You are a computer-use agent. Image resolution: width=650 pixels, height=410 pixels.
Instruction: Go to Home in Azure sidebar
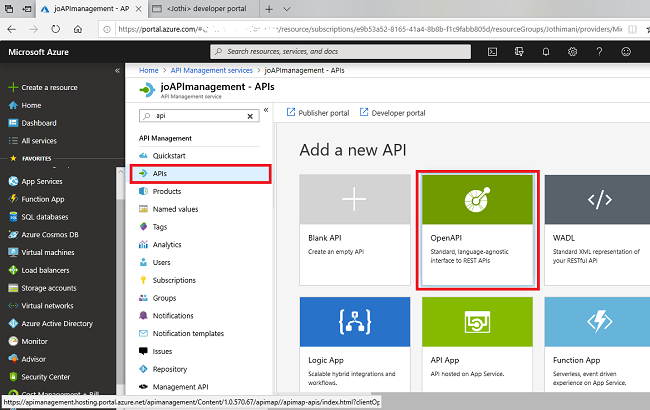tap(31, 105)
